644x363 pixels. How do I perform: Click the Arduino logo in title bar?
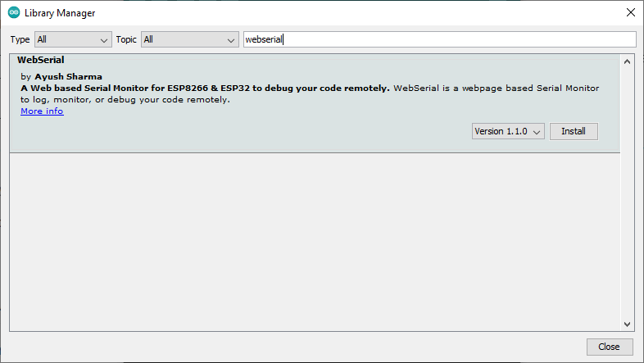tap(14, 13)
